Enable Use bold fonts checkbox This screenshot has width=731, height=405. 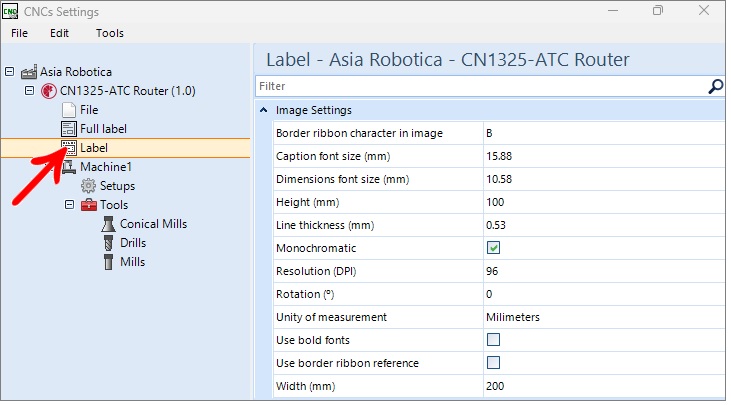[x=493, y=340]
